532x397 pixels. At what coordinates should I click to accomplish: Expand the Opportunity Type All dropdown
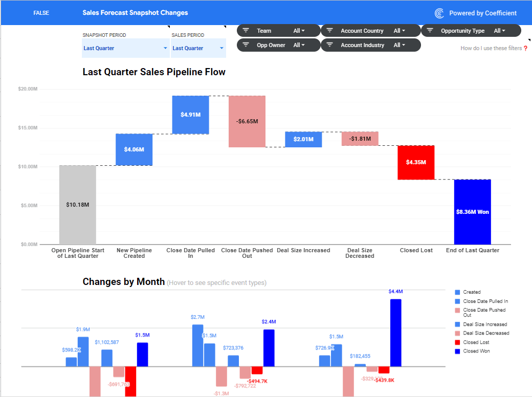[x=500, y=31]
